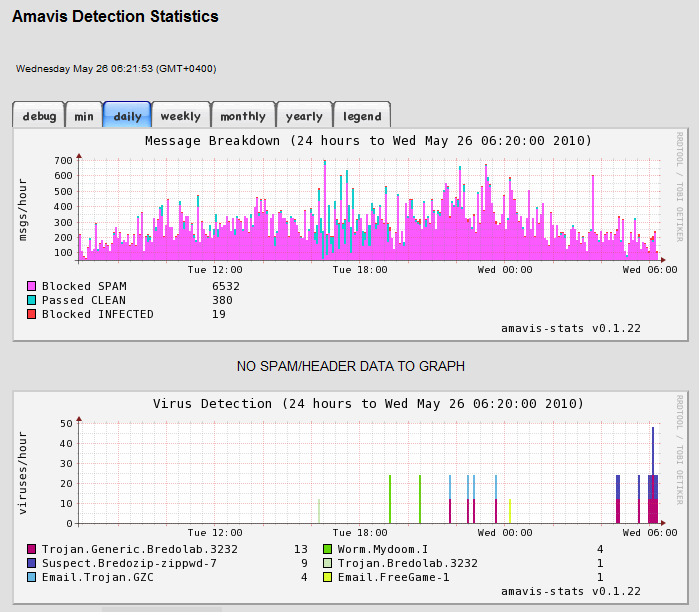Switch to the min tab
This screenshot has width=699, height=612.
(84, 115)
